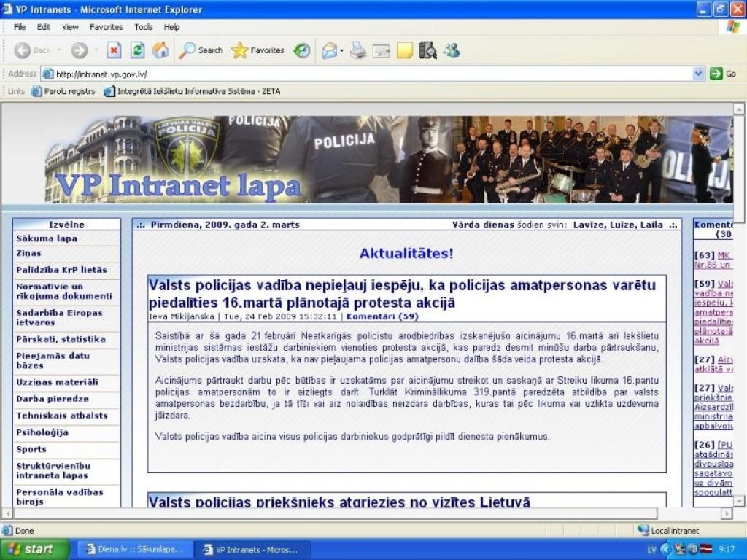The height and width of the screenshot is (560, 747).
Task: Open the Search toolbar button
Action: pos(201,50)
